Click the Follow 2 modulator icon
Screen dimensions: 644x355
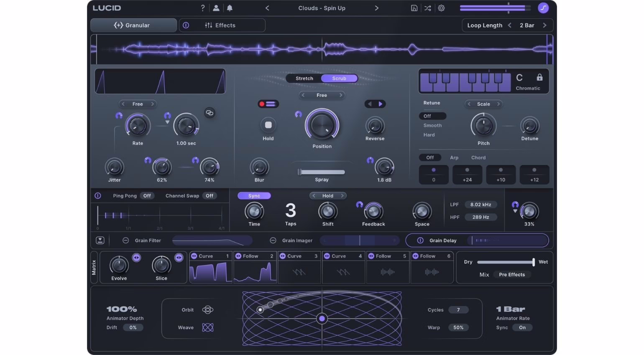pyautogui.click(x=238, y=256)
